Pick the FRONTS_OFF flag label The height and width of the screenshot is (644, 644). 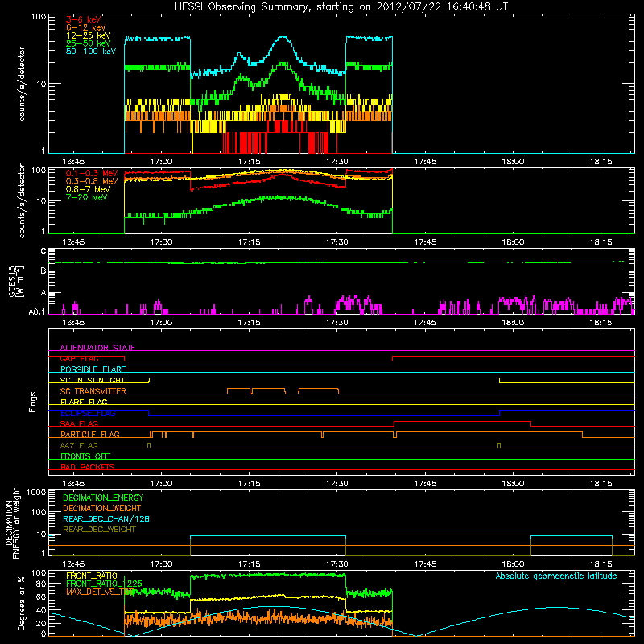tap(85, 456)
